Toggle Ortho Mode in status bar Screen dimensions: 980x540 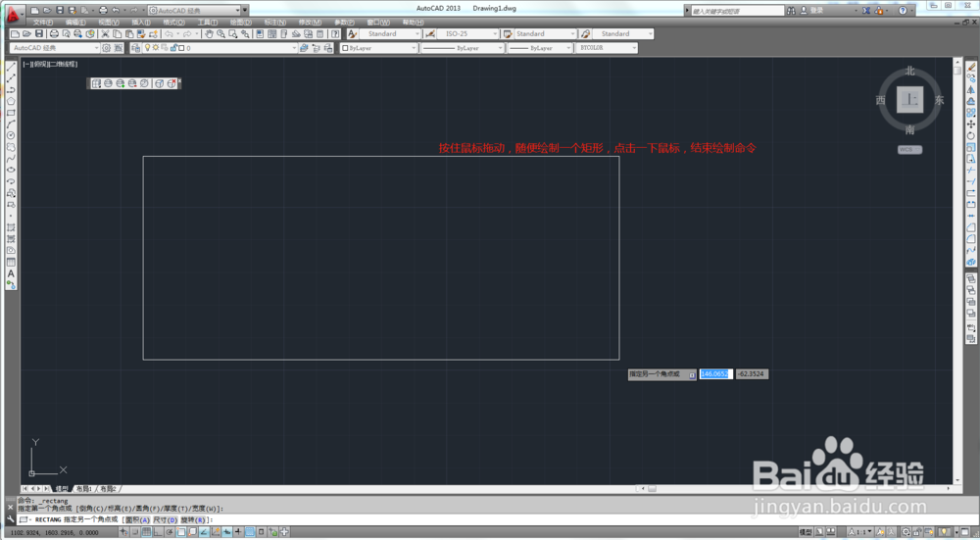(158, 532)
